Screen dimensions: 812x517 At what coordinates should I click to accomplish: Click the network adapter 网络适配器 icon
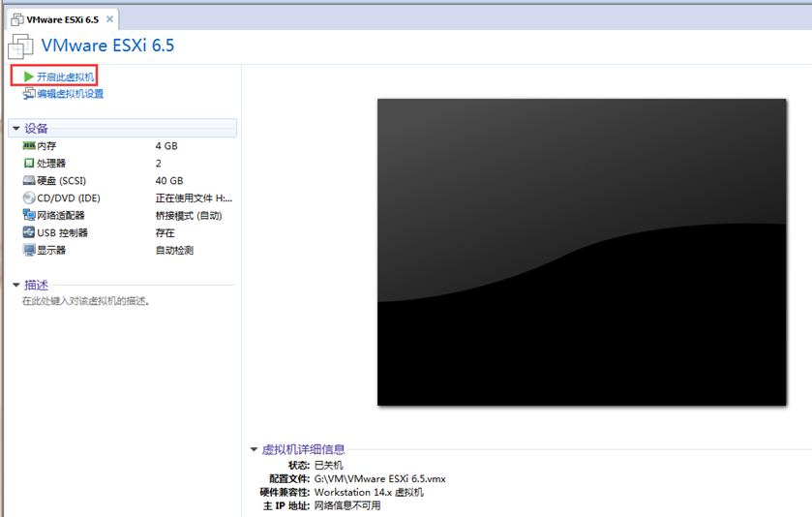pyautogui.click(x=29, y=215)
